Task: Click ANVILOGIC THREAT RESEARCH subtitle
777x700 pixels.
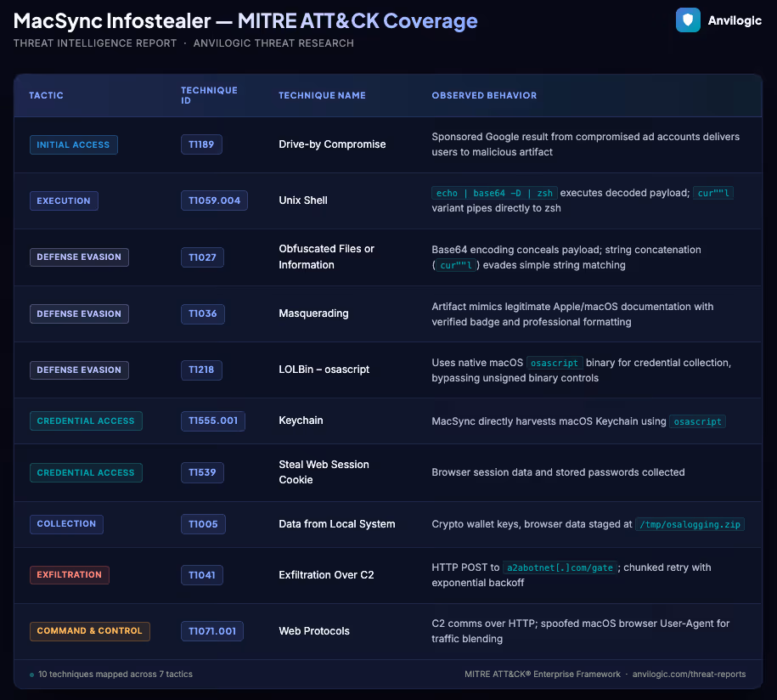Action: (x=273, y=43)
